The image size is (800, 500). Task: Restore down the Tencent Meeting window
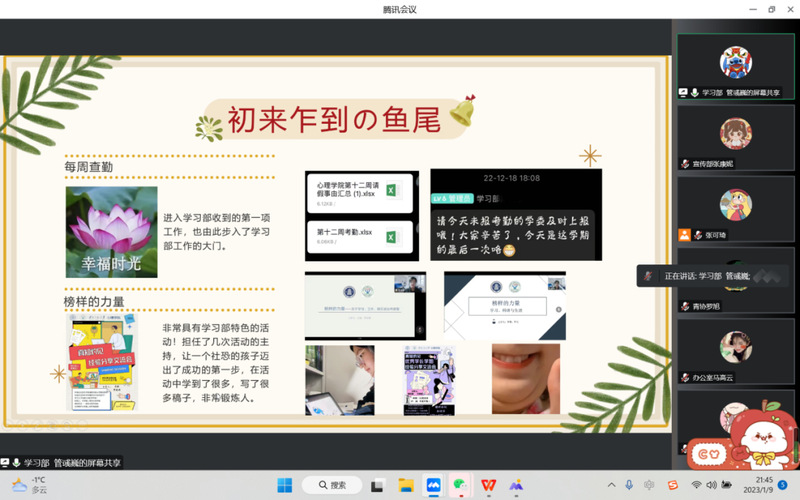771,9
